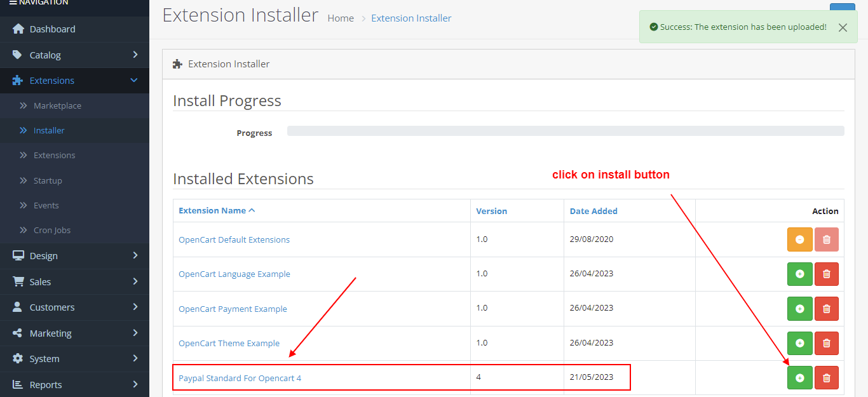The height and width of the screenshot is (397, 868).
Task: Click the System gear icon
Action: click(x=17, y=358)
